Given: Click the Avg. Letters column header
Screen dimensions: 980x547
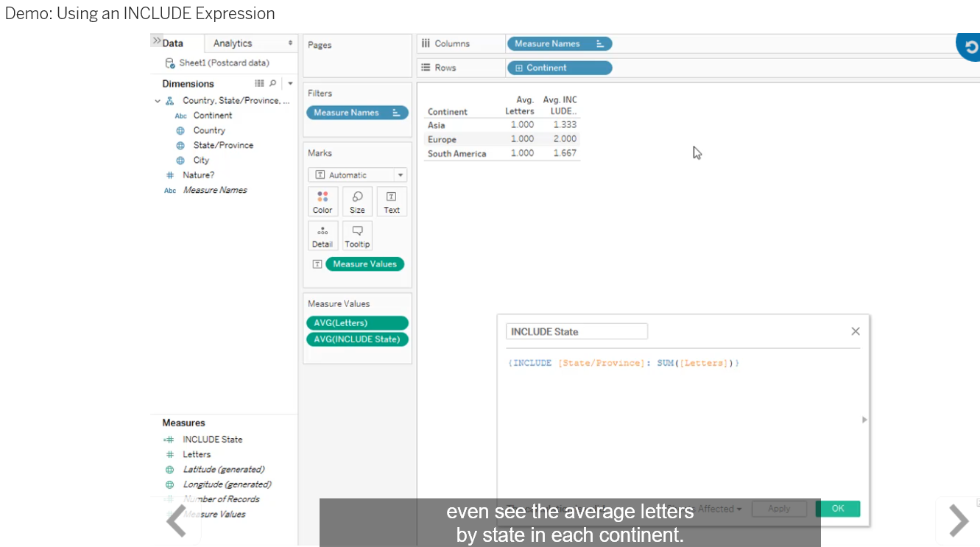Looking at the screenshot, I should (520, 105).
